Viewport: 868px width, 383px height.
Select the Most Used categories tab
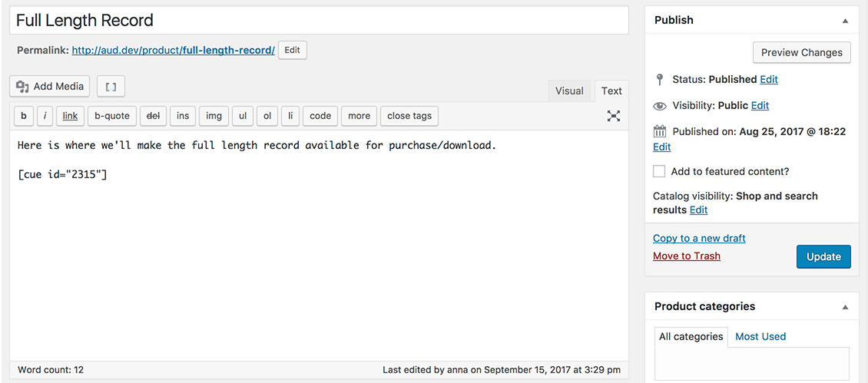(x=760, y=336)
